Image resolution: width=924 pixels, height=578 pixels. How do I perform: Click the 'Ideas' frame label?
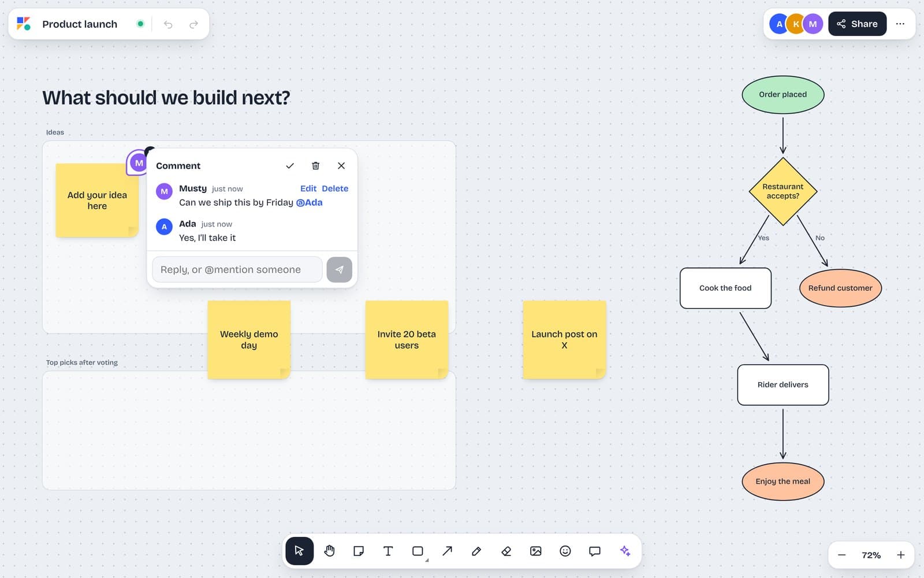click(x=55, y=132)
